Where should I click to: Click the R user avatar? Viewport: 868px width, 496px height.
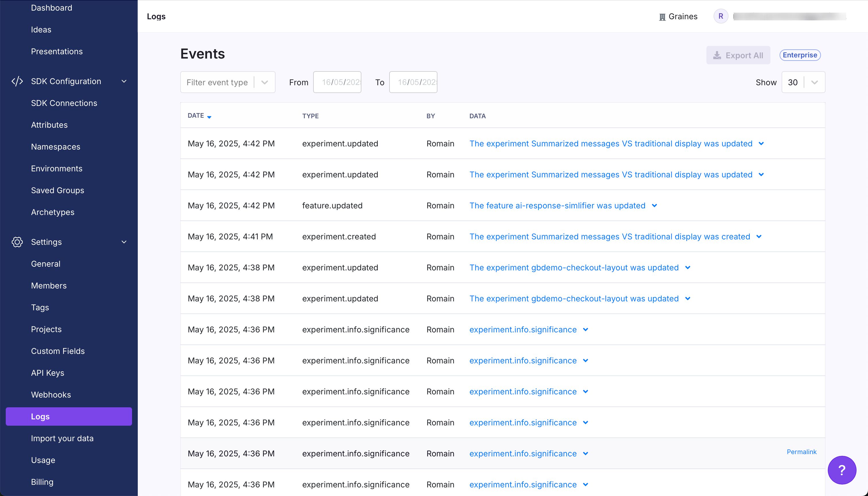[721, 16]
